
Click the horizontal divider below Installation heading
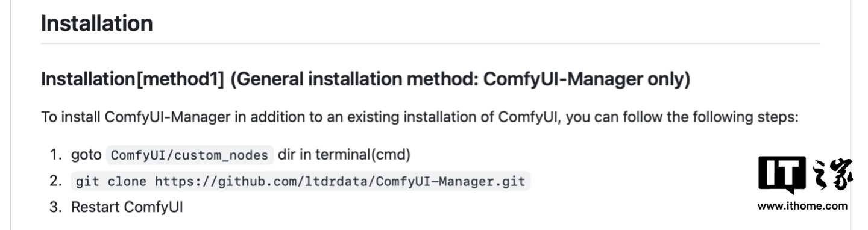[430, 44]
